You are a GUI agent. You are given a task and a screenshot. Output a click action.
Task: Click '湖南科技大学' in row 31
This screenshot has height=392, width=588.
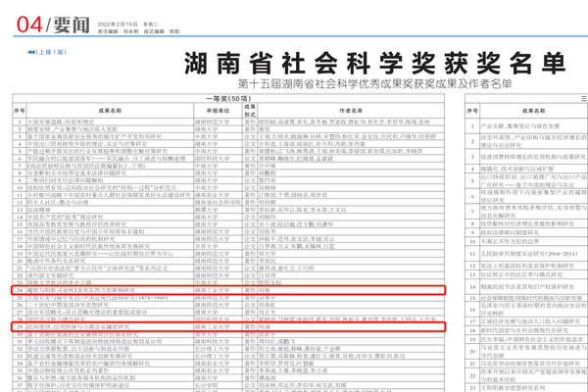click(x=212, y=341)
